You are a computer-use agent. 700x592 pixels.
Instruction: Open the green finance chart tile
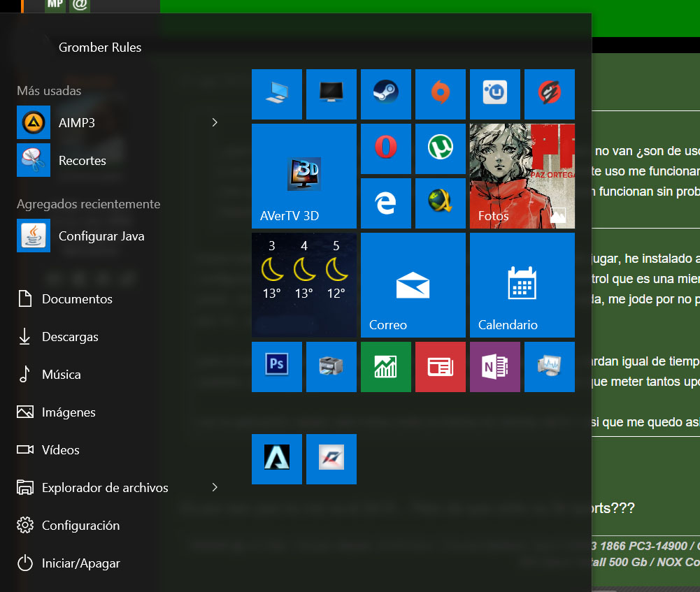click(x=385, y=367)
